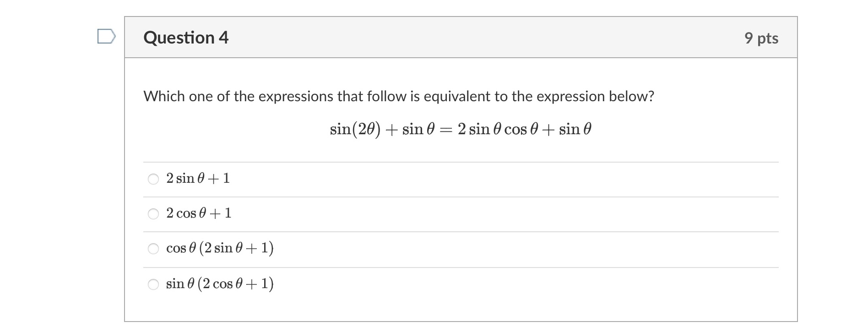Click the answer row containing sin θ (2 cos θ + 1)
The width and height of the screenshot is (868, 333).
[x=412, y=284]
